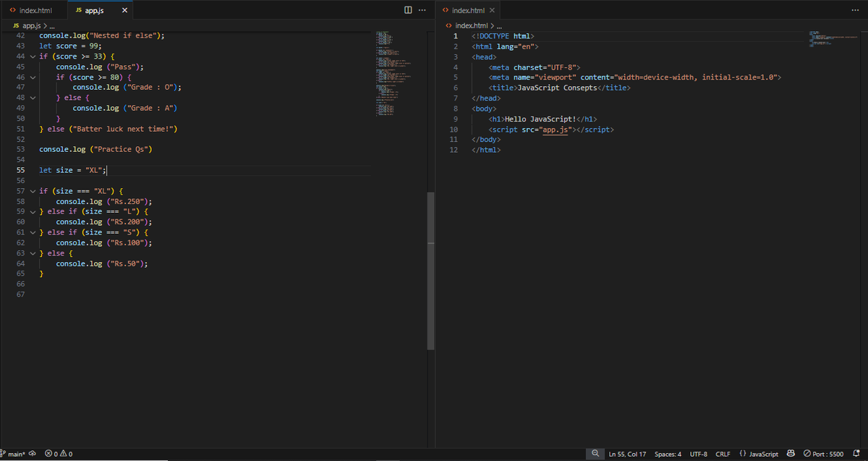Select file encoding UTF-8
Image resolution: width=868 pixels, height=461 pixels.
point(699,454)
